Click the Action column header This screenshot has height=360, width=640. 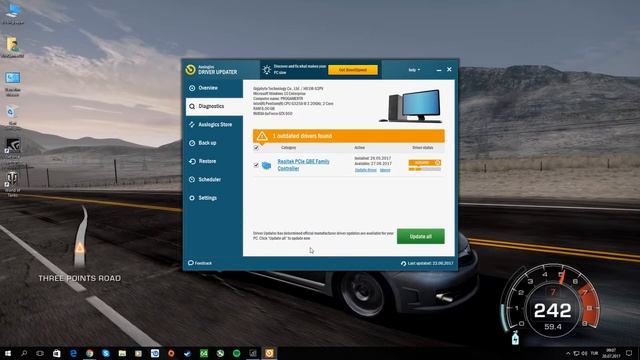(x=360, y=148)
